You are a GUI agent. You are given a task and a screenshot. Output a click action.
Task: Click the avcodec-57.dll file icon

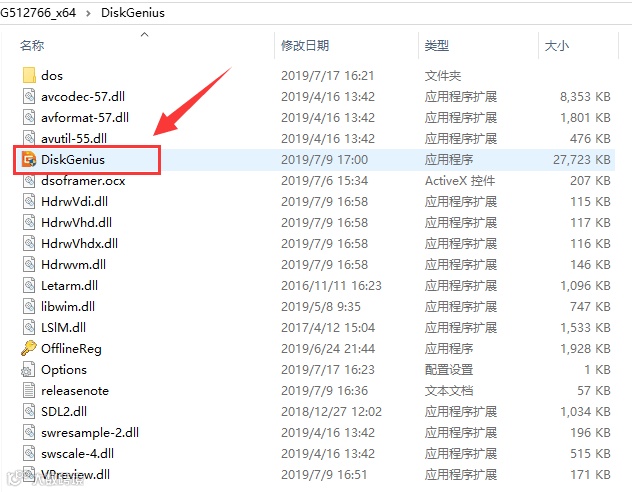[29, 96]
